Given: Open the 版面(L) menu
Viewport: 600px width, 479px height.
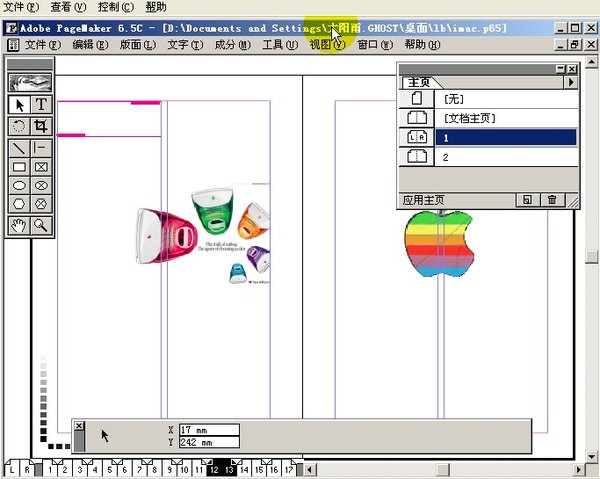Looking at the screenshot, I should [138, 45].
